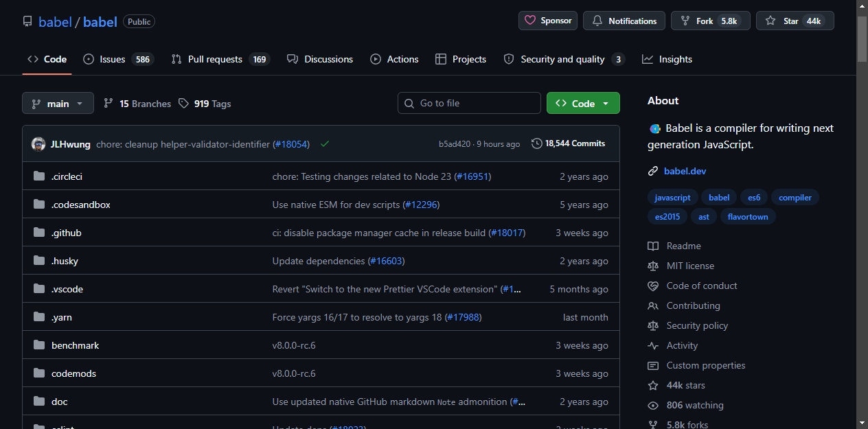This screenshot has width=868, height=429.
Task: Open the main branch selector dropdown
Action: (58, 103)
